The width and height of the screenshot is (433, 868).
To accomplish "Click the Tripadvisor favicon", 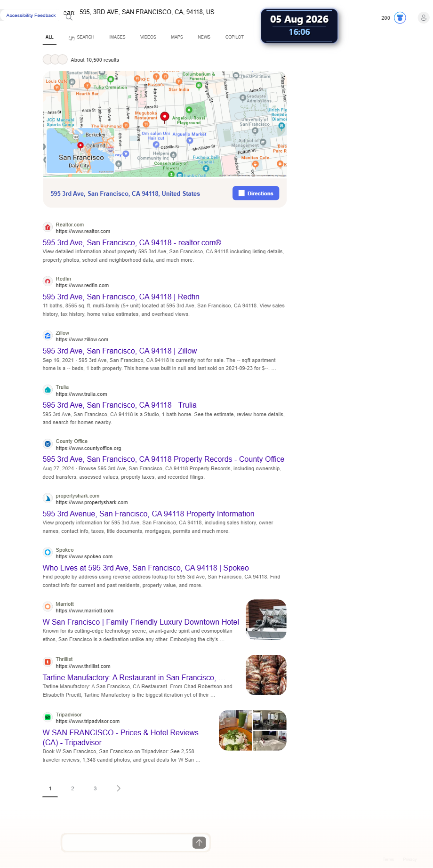I will tap(48, 718).
